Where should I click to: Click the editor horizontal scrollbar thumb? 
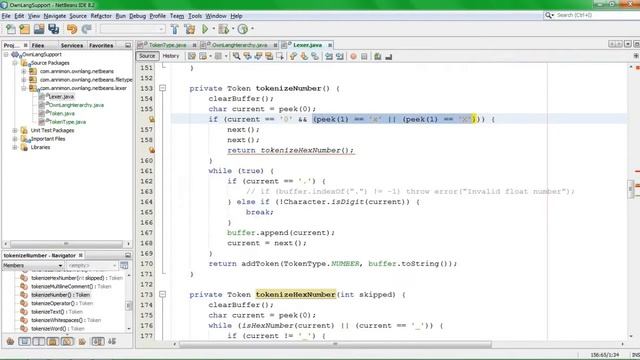tap(335, 344)
